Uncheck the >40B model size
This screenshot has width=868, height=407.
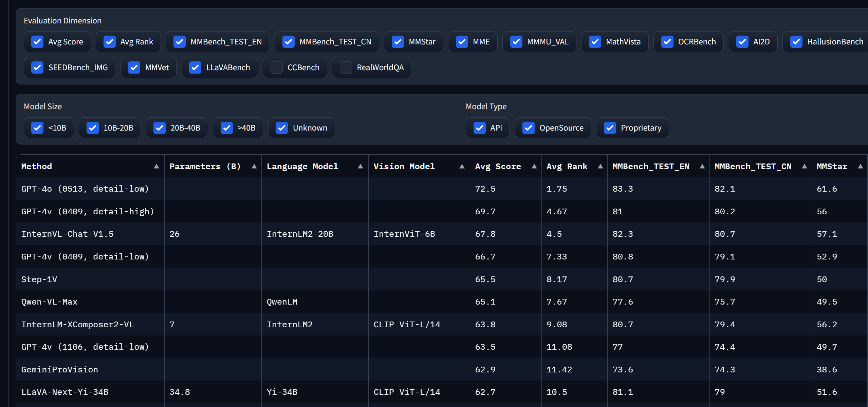(227, 128)
